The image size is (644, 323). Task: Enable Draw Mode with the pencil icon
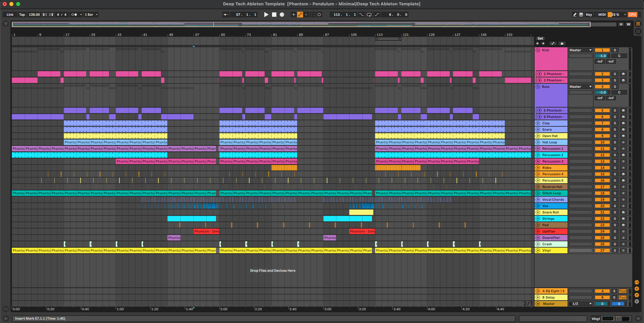(575, 15)
